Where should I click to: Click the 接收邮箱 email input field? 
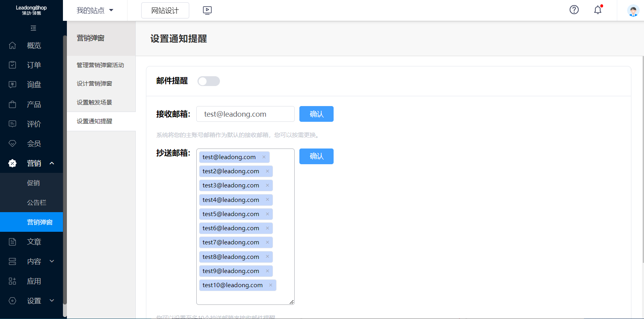245,114
